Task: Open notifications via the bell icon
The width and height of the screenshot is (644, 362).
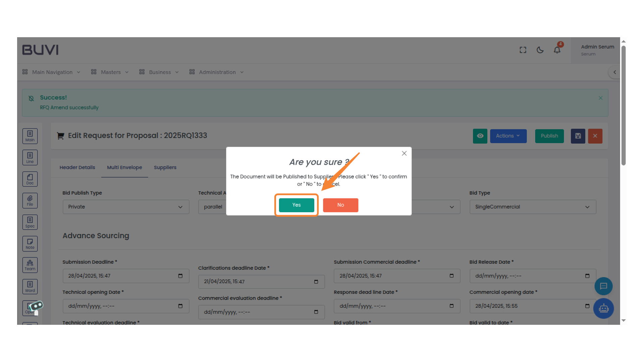Action: 557,50
